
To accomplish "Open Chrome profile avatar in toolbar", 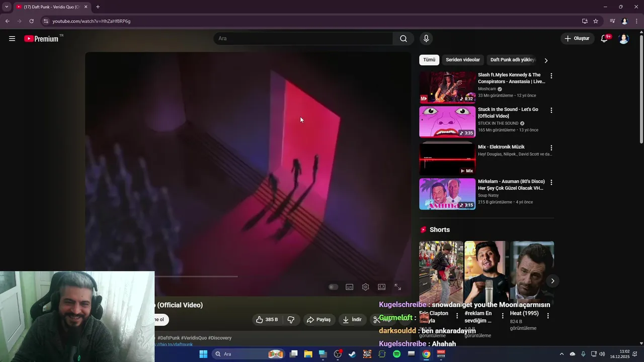I will [624, 21].
